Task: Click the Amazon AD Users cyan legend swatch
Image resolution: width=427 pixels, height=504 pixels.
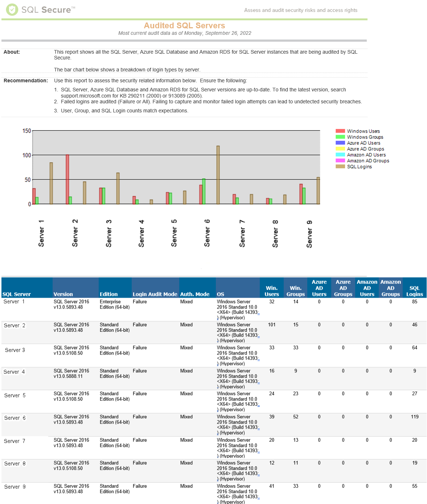Action: click(x=340, y=155)
